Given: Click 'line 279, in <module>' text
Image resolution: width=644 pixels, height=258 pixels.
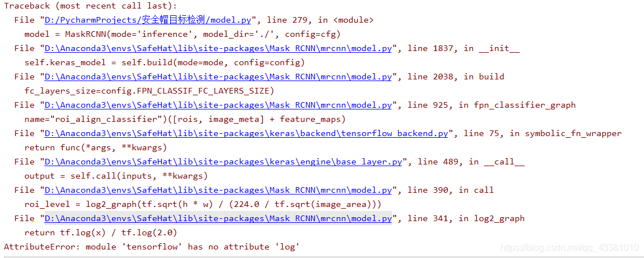Looking at the screenshot, I should 321,20.
